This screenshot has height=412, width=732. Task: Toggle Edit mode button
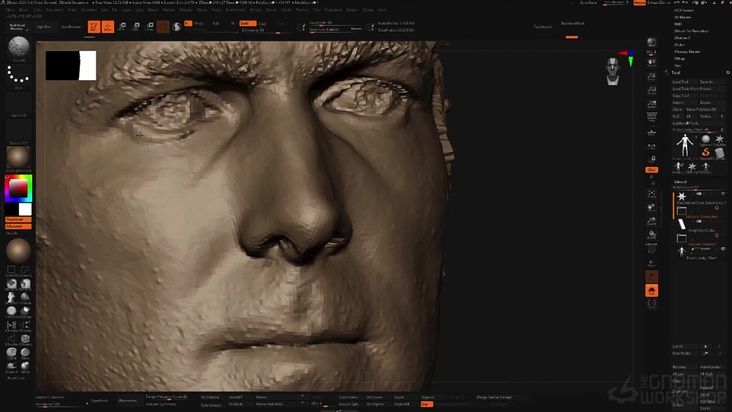click(94, 27)
